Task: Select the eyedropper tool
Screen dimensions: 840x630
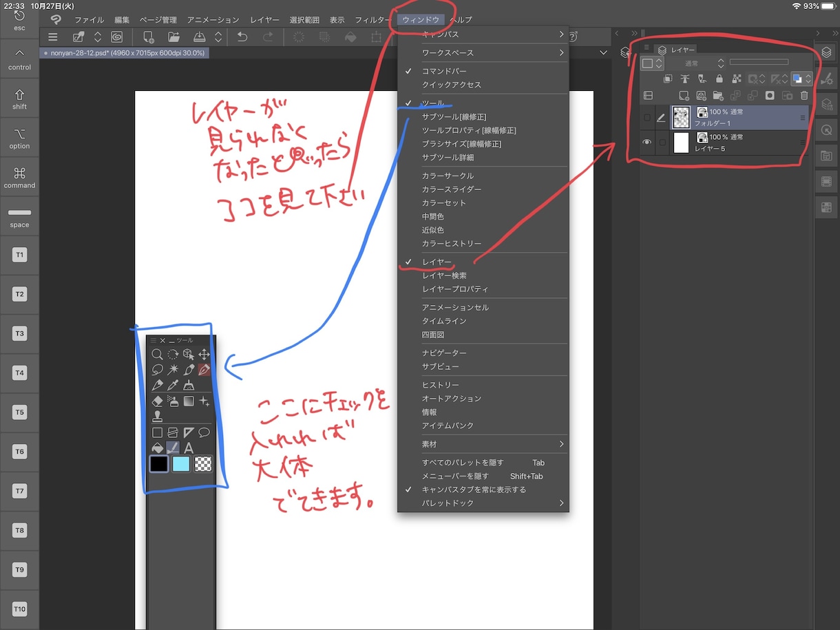Action: click(173, 386)
